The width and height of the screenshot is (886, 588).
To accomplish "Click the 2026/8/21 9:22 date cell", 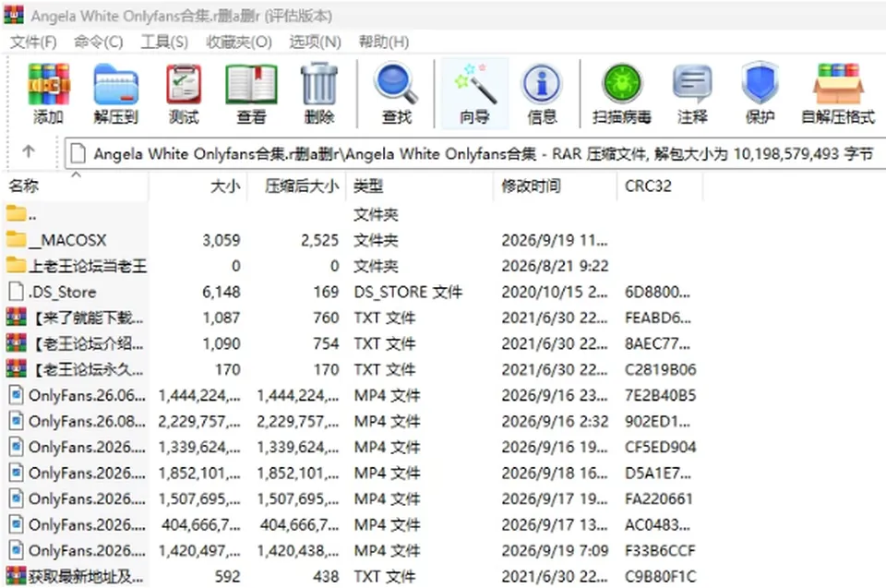I will 555,266.
